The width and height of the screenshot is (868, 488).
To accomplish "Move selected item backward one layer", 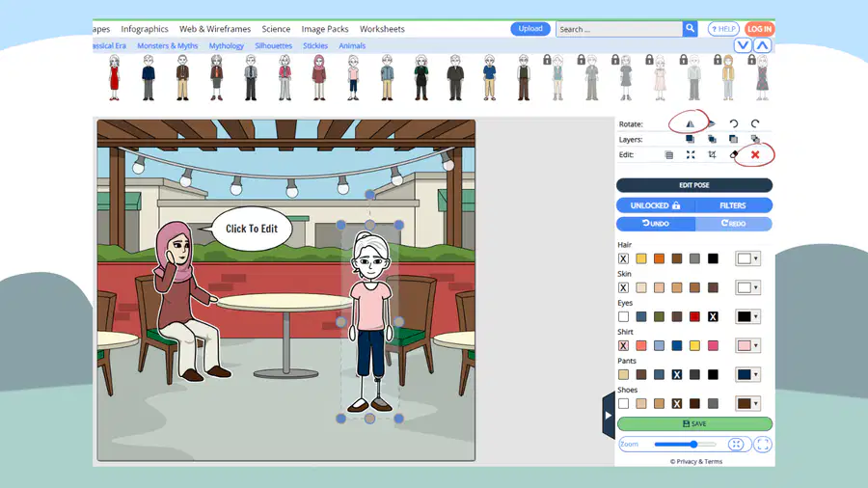I will tap(755, 139).
